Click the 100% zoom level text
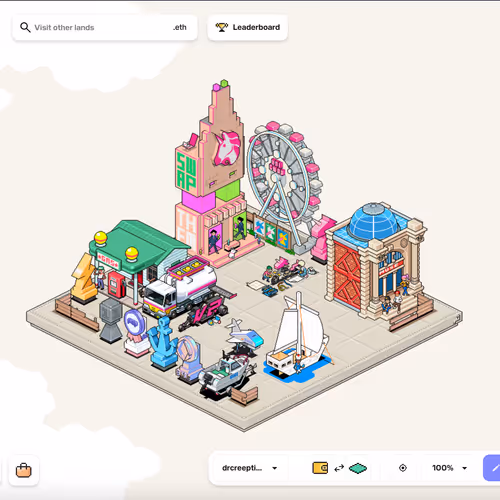 pos(443,468)
